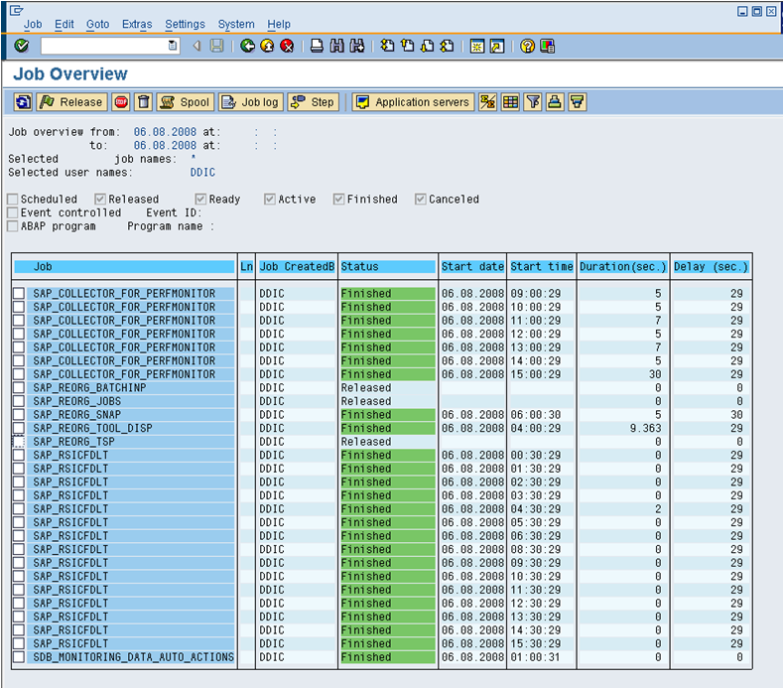Click the green Enter checkmark icon
The width and height of the screenshot is (784, 689).
[22, 46]
